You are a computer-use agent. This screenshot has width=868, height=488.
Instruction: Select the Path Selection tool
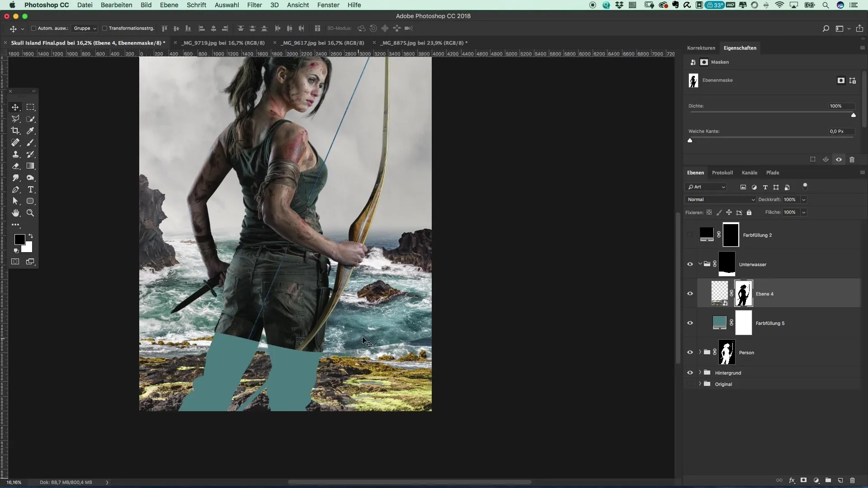point(15,201)
